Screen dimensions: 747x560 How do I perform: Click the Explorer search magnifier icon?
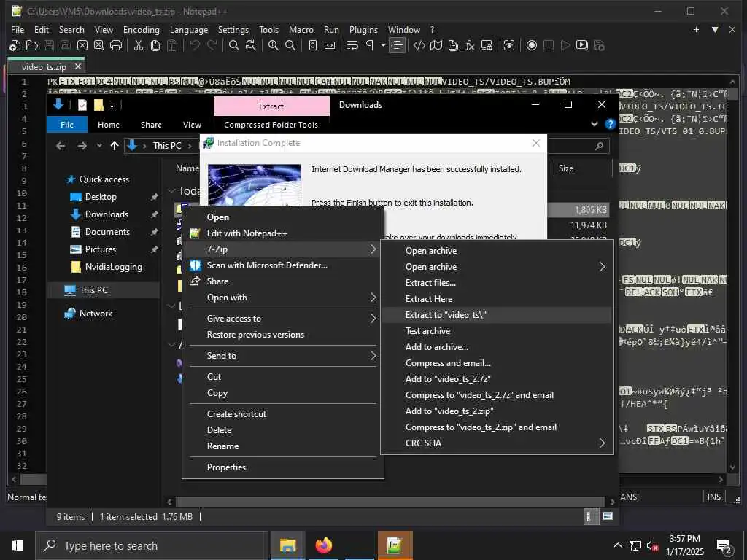coord(600,146)
